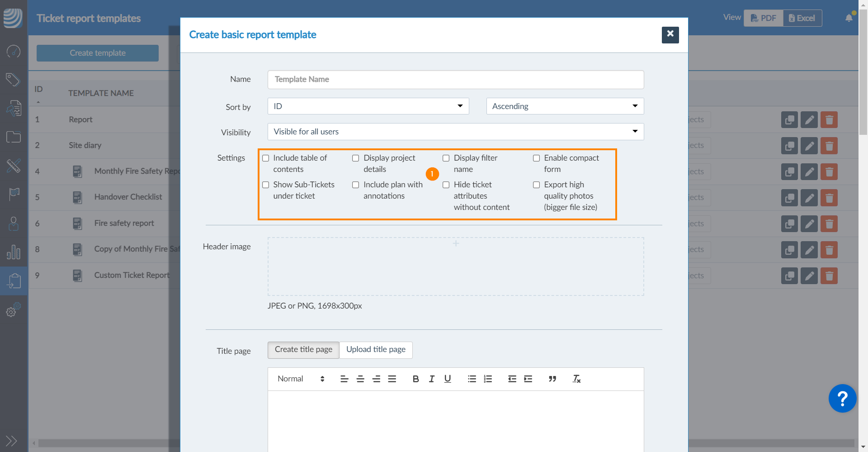This screenshot has width=868, height=452.
Task: Switch to the Upload title page tab
Action: coord(376,349)
